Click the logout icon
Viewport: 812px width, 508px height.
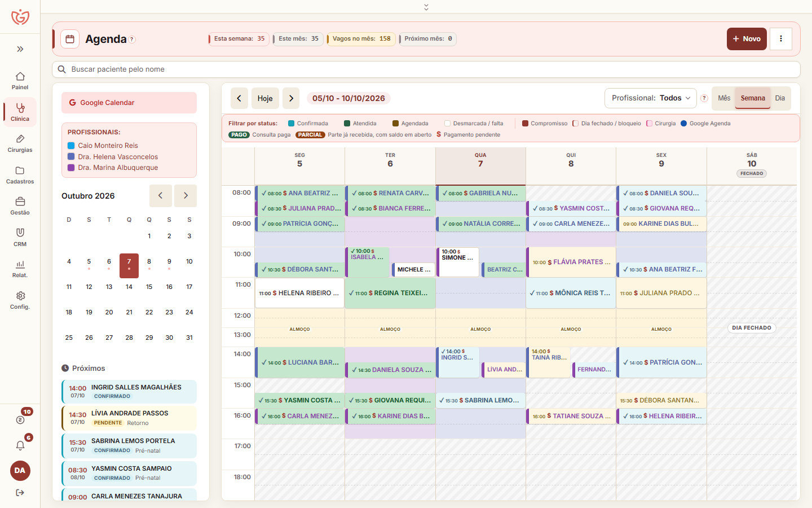20,493
